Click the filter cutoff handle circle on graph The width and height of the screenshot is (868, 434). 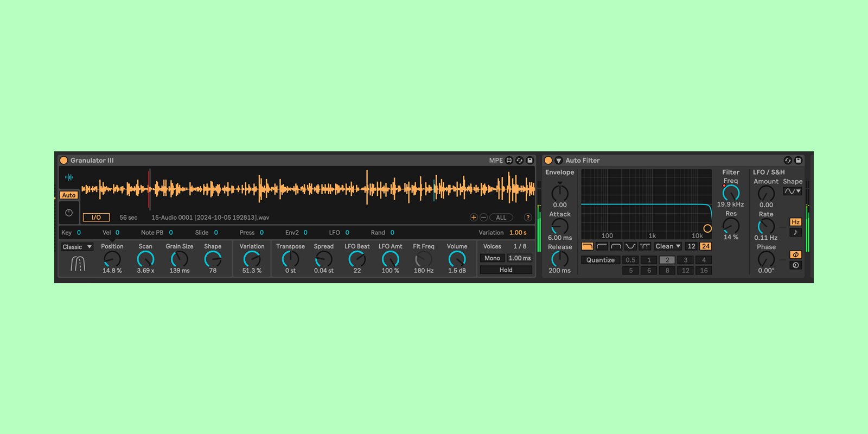pos(707,228)
